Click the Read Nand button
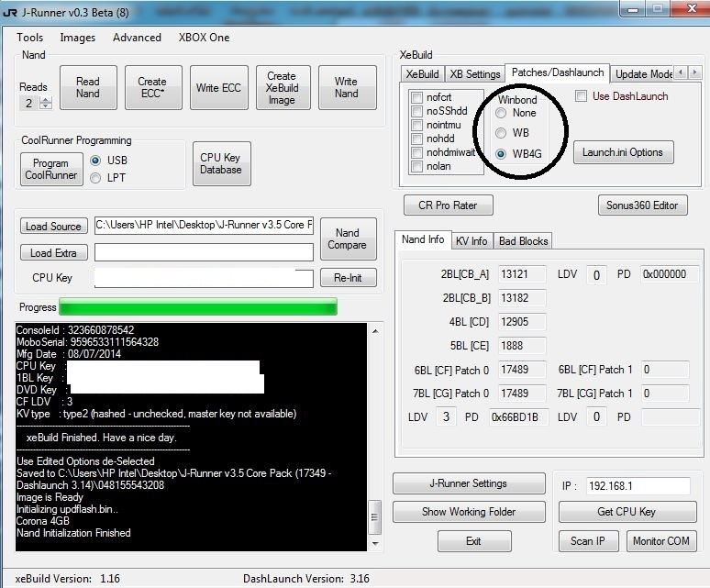The width and height of the screenshot is (710, 588). pyautogui.click(x=88, y=87)
